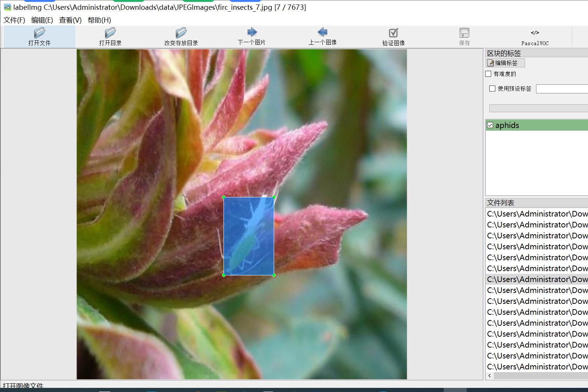Select the first file in 文件列表

point(537,214)
